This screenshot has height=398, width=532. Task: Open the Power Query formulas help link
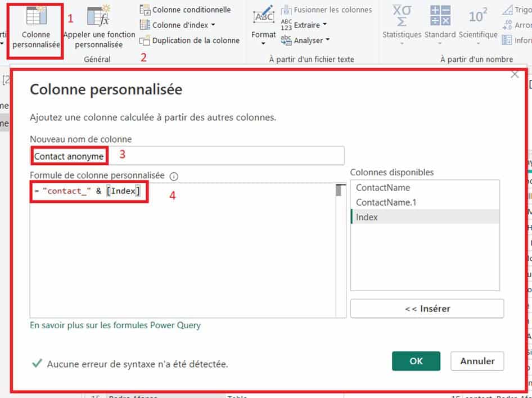(115, 325)
